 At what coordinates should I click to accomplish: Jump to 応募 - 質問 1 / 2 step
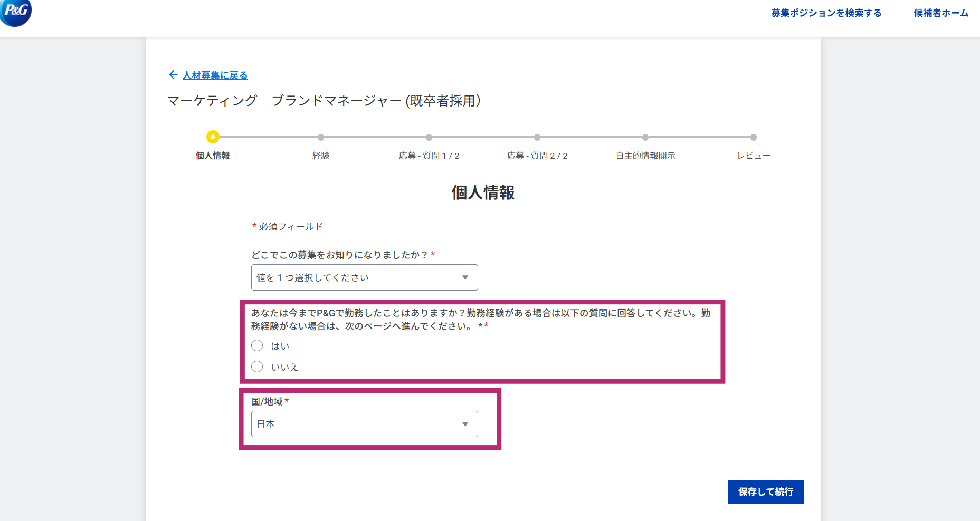tap(429, 137)
